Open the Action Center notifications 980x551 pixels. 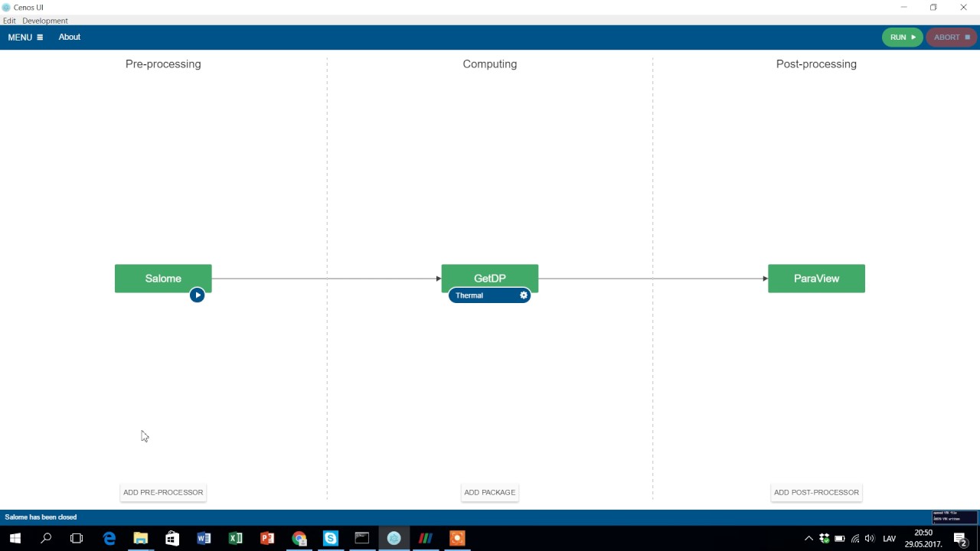960,539
